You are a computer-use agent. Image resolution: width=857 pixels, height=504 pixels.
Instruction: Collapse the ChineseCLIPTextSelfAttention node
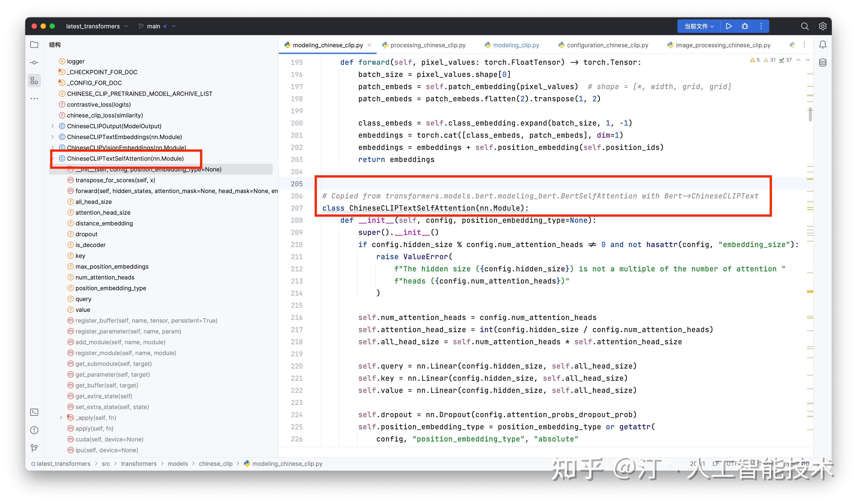coord(54,158)
